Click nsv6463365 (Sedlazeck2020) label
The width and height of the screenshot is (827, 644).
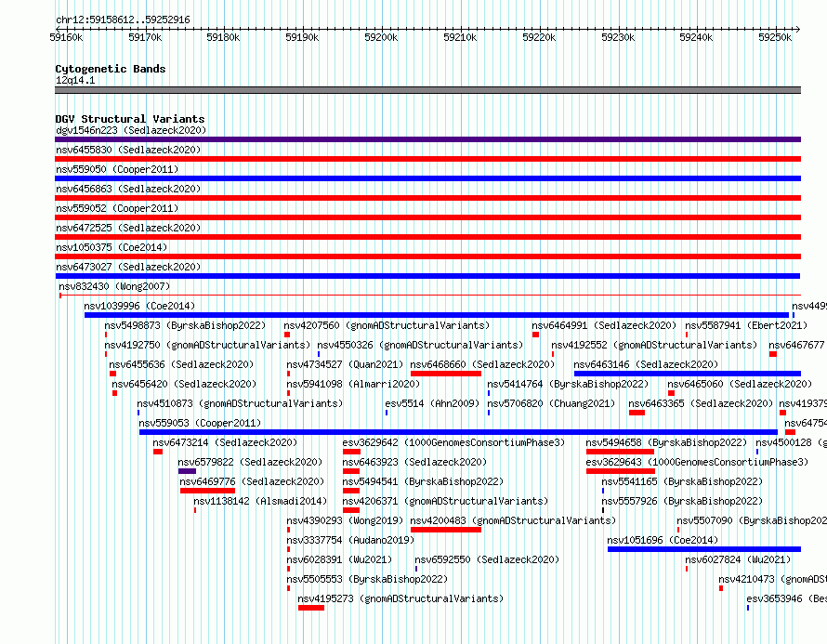click(x=701, y=403)
